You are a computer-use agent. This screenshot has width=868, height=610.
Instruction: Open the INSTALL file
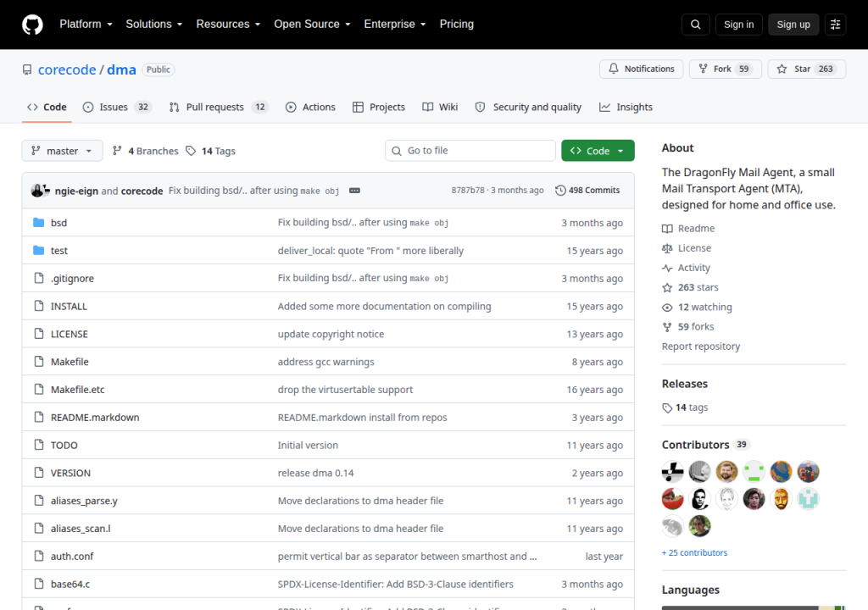click(x=70, y=306)
